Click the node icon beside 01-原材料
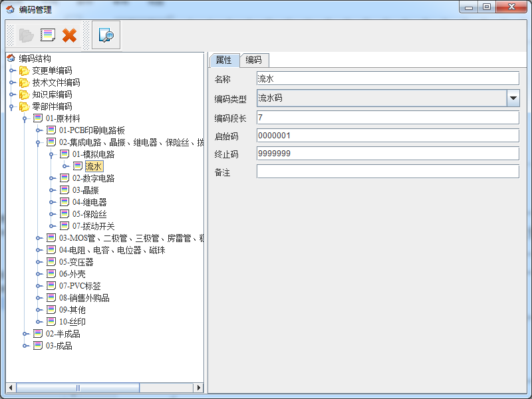Image resolution: width=532 pixels, height=399 pixels. (38, 118)
